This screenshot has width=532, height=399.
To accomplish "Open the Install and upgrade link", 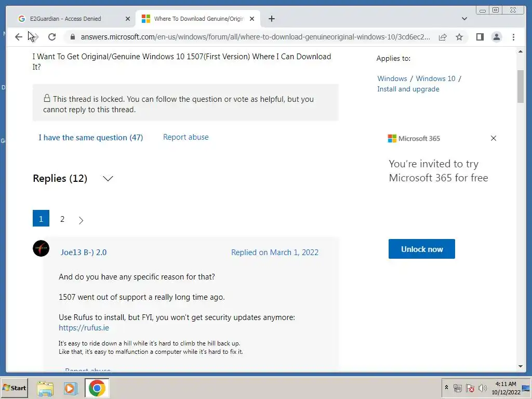I will (408, 89).
